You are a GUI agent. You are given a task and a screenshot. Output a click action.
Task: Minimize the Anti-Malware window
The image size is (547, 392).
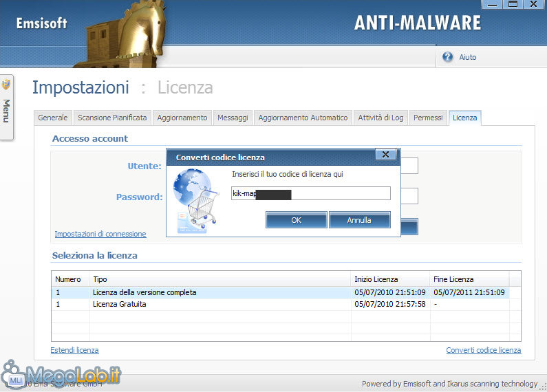(492, 4)
